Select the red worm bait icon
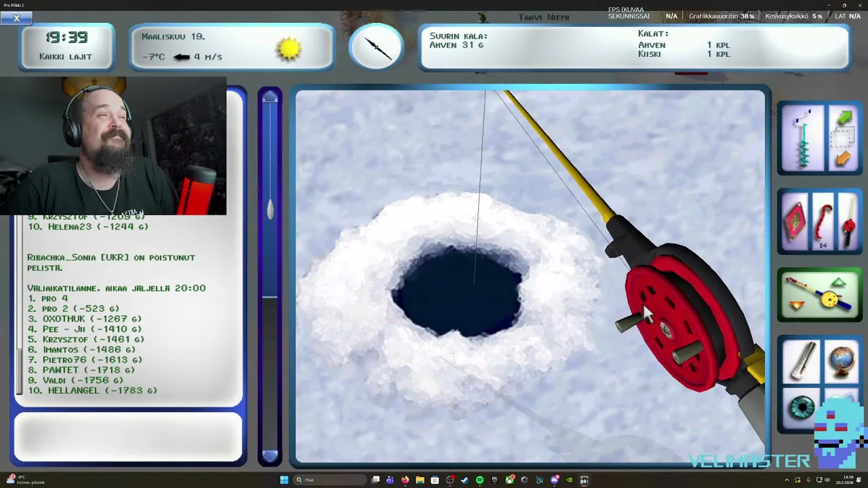This screenshot has width=868, height=488. pyautogui.click(x=823, y=222)
